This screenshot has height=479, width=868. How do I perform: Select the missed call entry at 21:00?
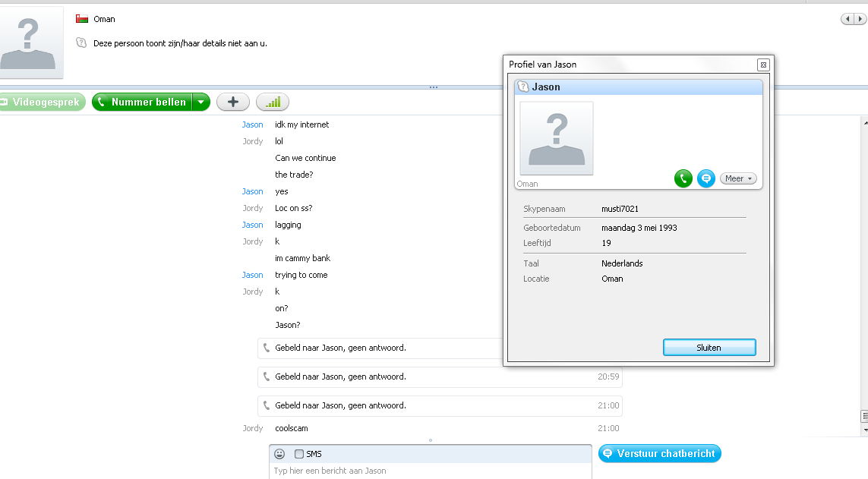pyautogui.click(x=440, y=406)
